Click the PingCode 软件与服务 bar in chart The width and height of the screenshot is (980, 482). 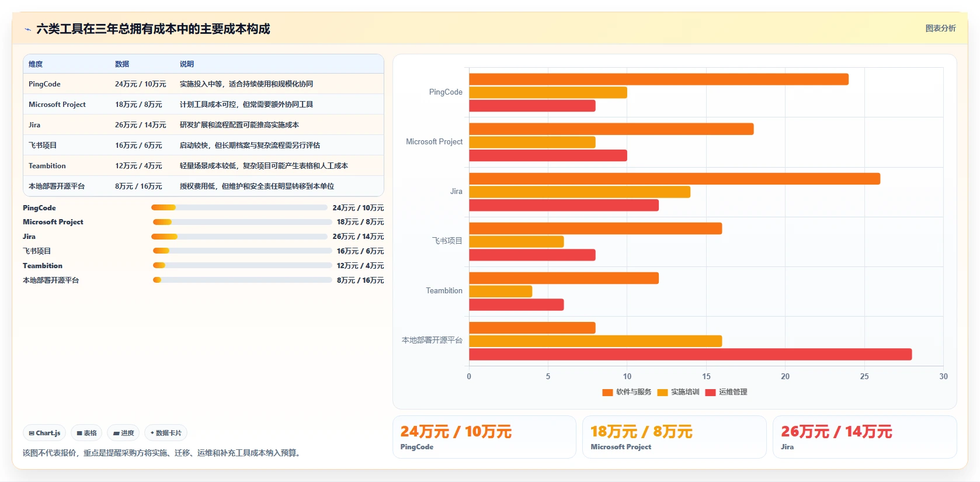click(x=659, y=79)
